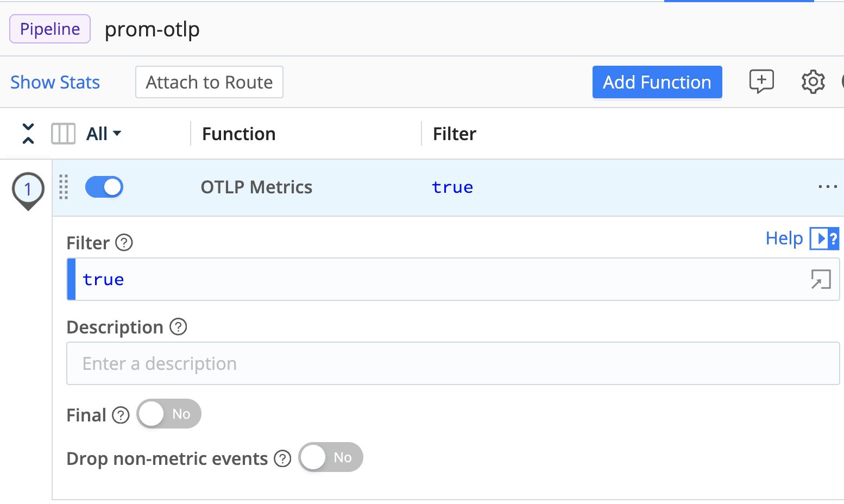Click the Show Stats link
Viewport: 844px width, 504px height.
coord(55,82)
